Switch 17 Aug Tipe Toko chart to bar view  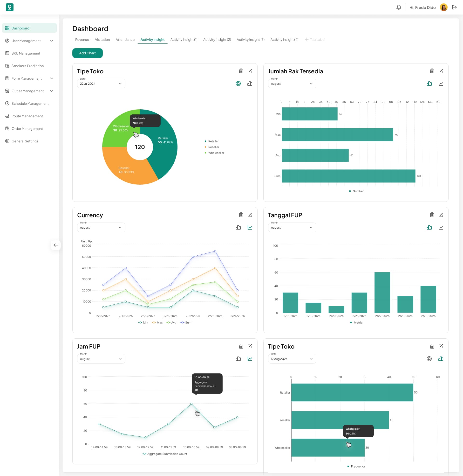pyautogui.click(x=441, y=359)
